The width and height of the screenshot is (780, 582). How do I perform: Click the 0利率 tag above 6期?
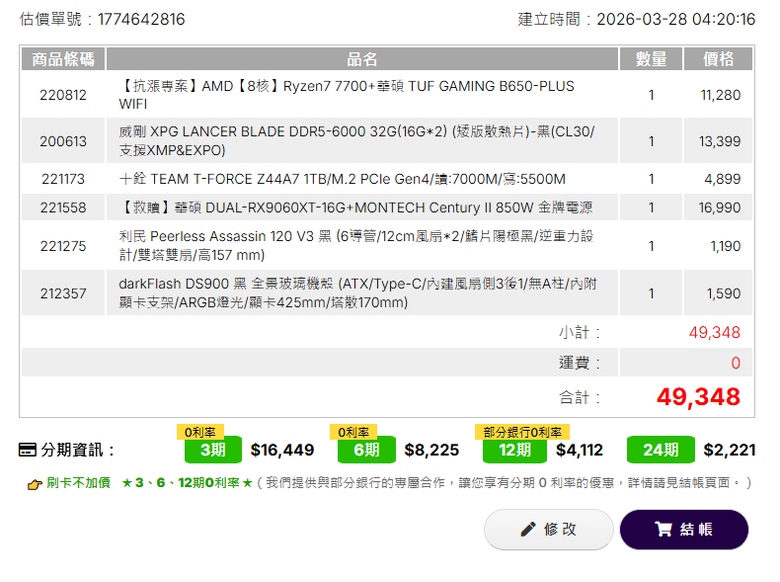(x=354, y=432)
